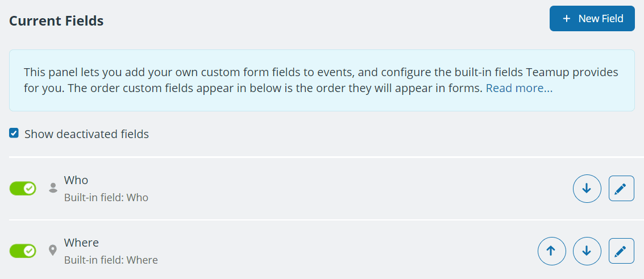Image resolution: width=644 pixels, height=279 pixels.
Task: Open the Read more... link
Action: (519, 88)
